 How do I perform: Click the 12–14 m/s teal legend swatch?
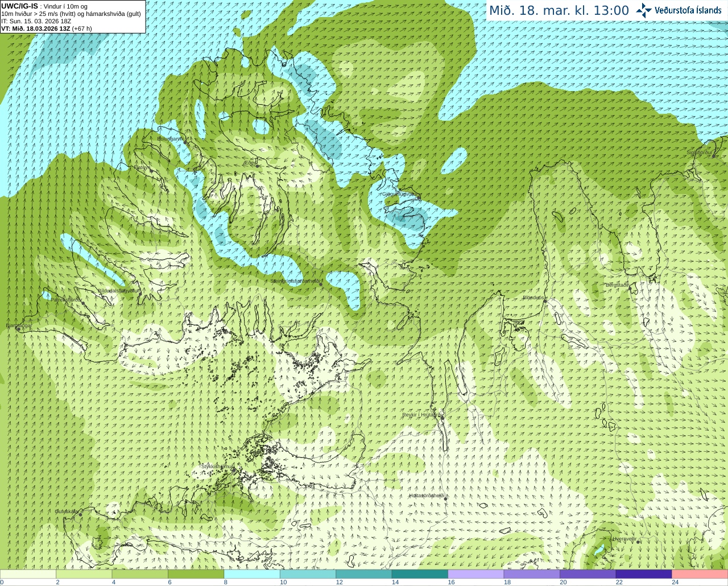tap(364, 574)
